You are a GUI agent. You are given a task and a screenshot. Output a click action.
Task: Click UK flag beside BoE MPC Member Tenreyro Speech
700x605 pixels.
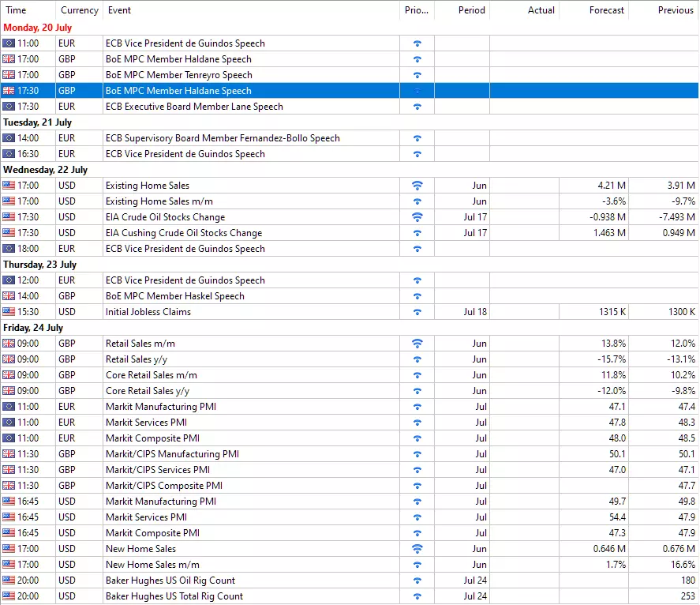pyautogui.click(x=9, y=75)
